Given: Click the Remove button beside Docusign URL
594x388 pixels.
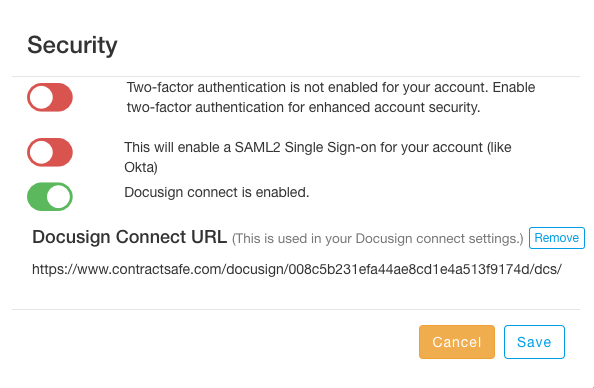Looking at the screenshot, I should point(556,238).
